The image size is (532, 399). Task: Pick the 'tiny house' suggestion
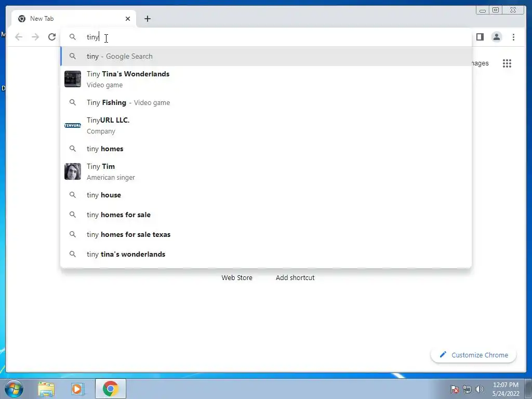coord(266,195)
